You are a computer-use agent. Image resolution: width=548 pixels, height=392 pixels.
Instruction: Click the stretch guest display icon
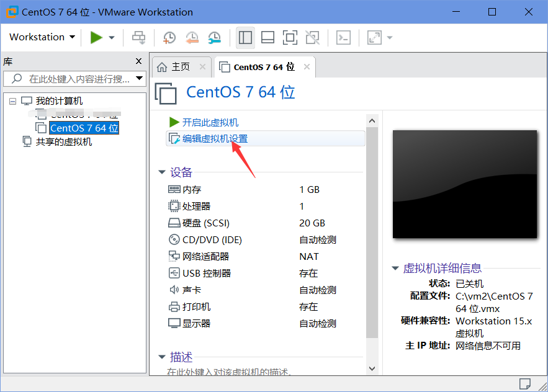pos(374,37)
